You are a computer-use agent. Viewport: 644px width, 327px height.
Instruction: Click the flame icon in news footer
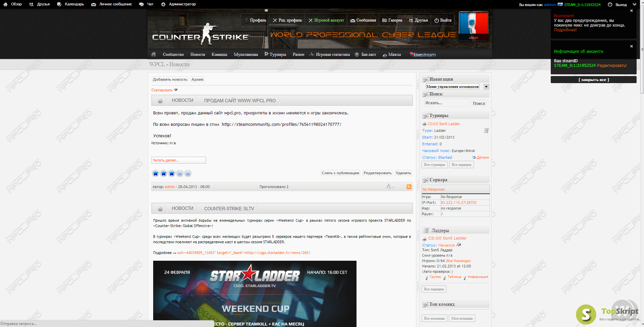pos(388,186)
